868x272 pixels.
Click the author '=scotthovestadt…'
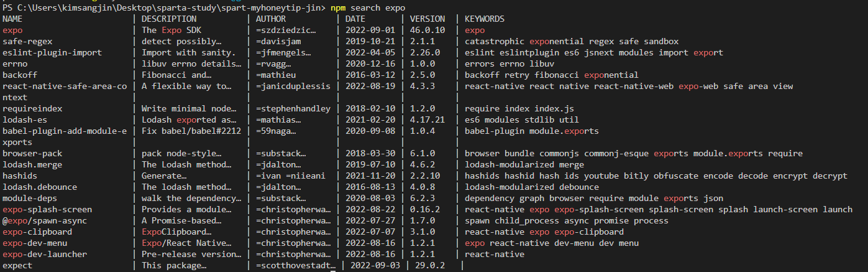295,265
